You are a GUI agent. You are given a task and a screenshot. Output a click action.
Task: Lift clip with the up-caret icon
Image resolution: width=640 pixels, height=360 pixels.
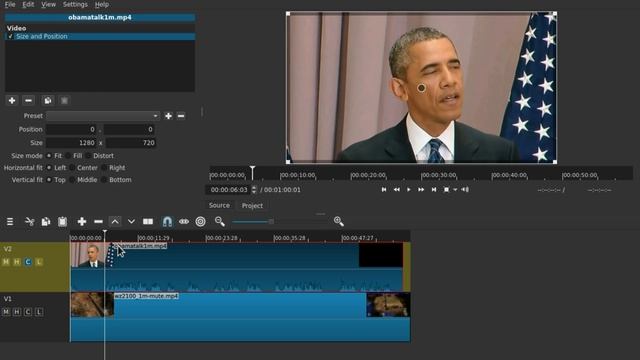115,222
